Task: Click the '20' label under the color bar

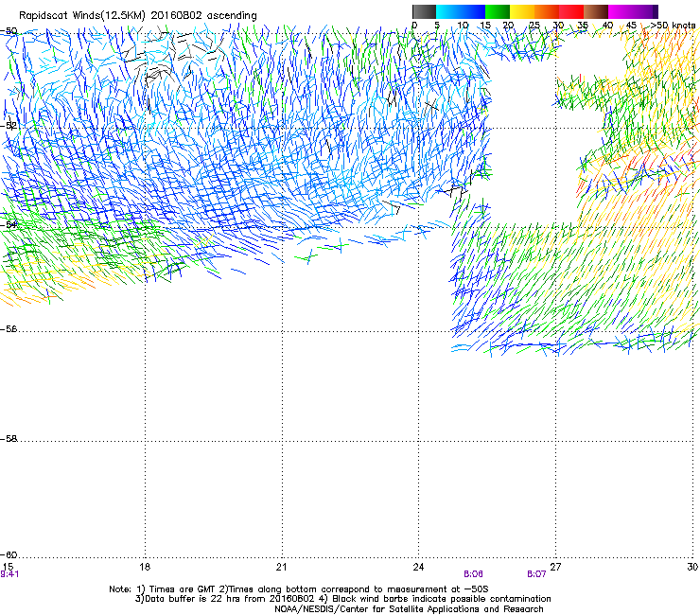Action: coord(508,26)
